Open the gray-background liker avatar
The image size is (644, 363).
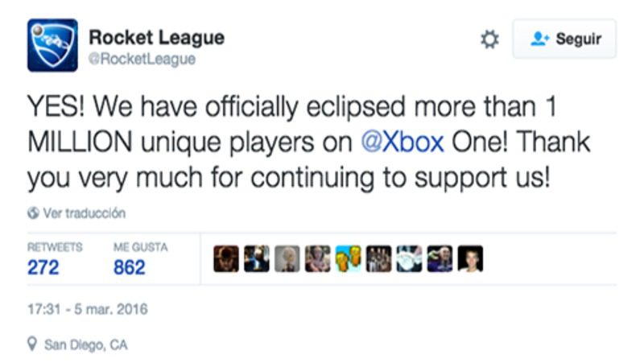point(287,258)
